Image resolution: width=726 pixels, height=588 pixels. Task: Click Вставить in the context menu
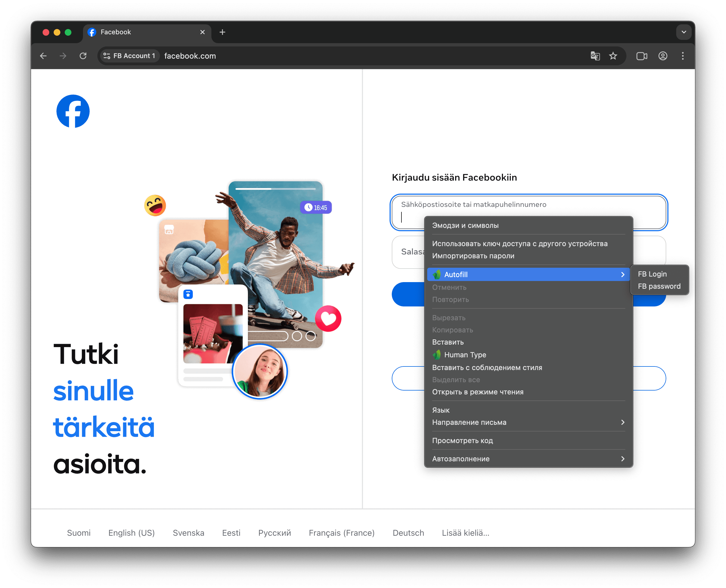pyautogui.click(x=448, y=342)
